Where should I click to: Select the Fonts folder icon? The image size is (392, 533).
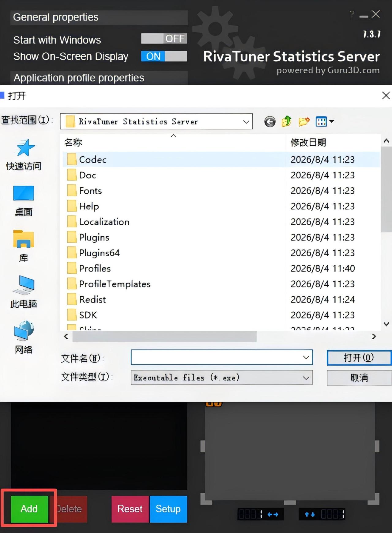tap(72, 191)
